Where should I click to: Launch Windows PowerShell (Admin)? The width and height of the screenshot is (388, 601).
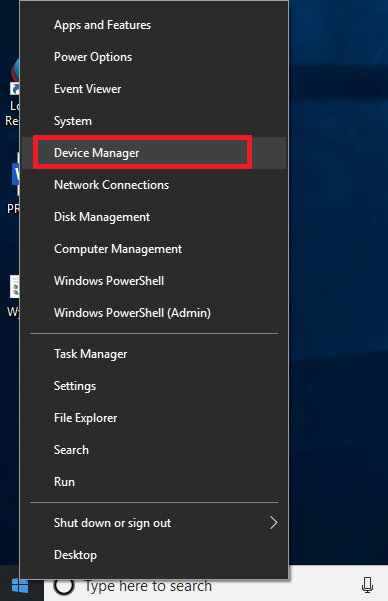point(154,313)
